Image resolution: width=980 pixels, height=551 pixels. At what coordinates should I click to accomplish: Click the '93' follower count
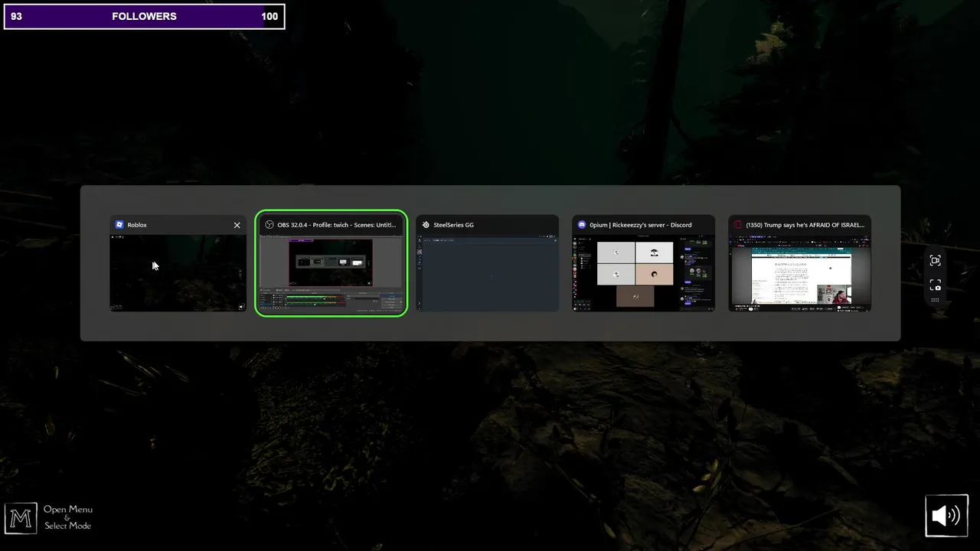click(x=16, y=16)
